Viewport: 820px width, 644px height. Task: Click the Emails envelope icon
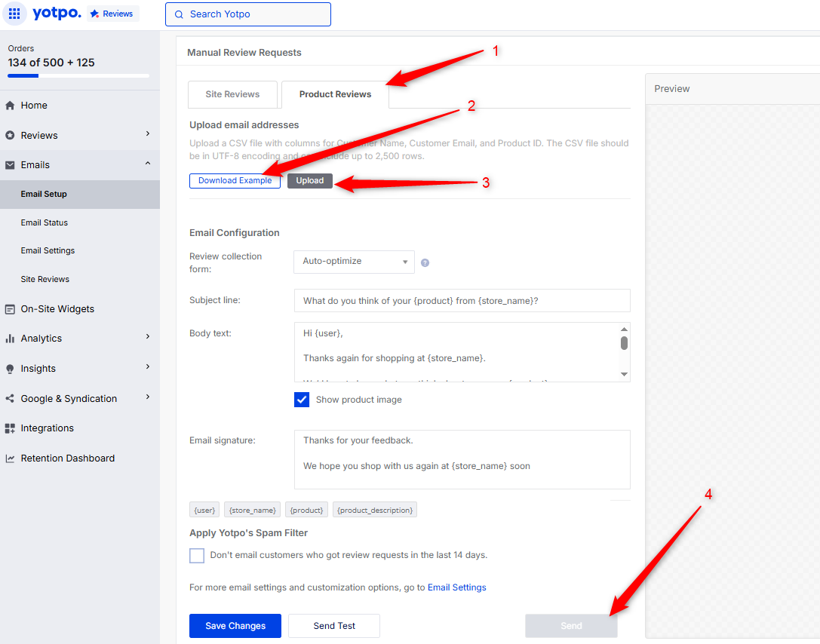[x=10, y=164]
